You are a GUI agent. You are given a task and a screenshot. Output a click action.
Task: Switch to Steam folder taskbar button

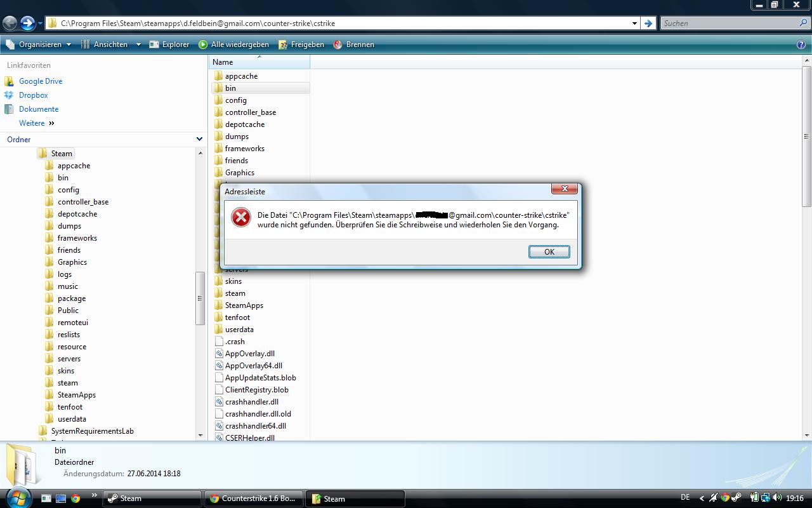(355, 498)
